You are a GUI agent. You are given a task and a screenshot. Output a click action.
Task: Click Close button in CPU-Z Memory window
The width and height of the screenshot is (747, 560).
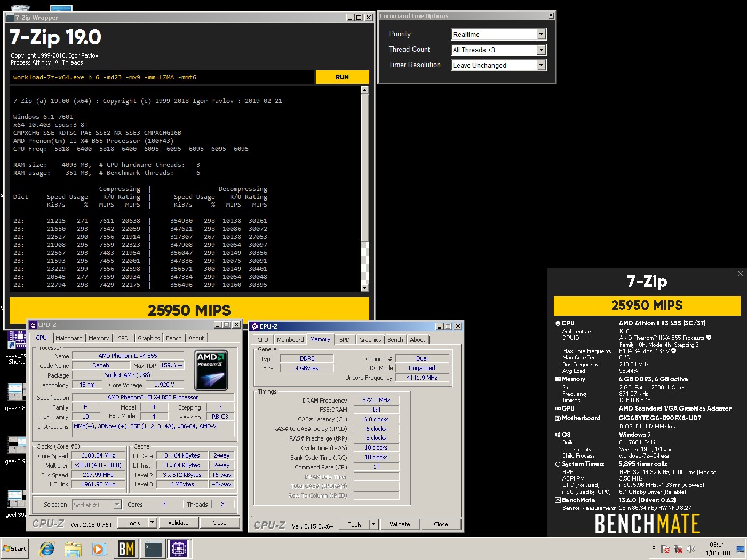pyautogui.click(x=441, y=524)
